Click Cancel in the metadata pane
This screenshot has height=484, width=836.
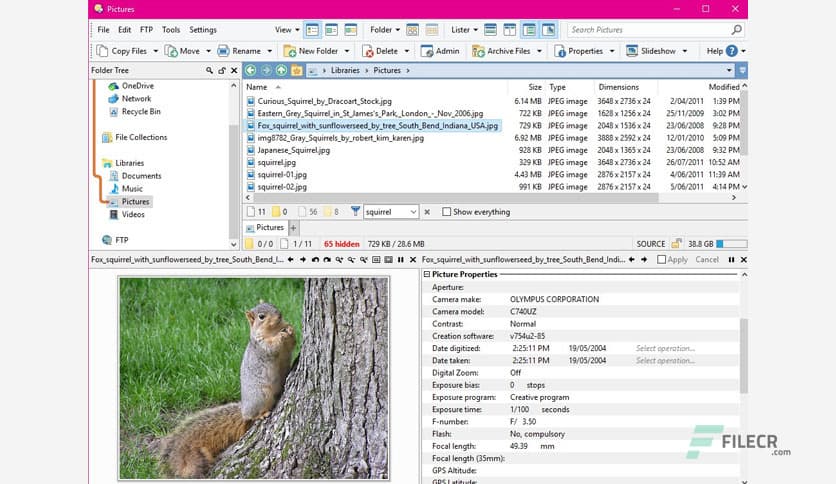click(x=707, y=260)
